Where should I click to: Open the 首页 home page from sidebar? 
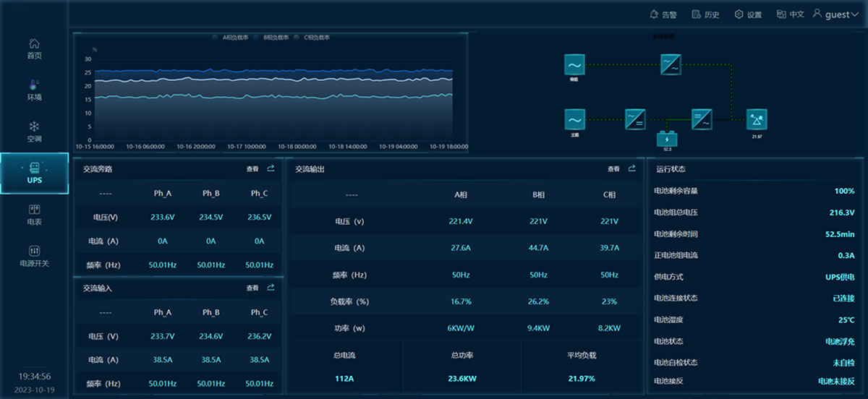point(34,48)
